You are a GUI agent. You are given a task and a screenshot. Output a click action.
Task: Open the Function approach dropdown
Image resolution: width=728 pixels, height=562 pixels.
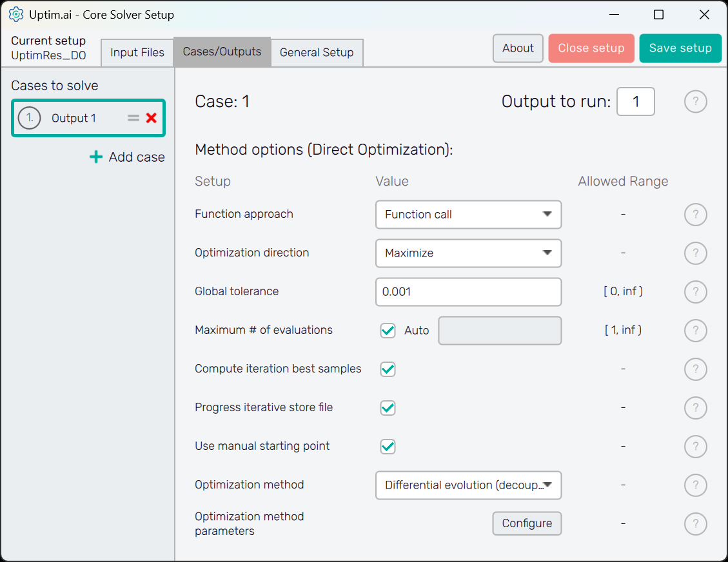(468, 215)
